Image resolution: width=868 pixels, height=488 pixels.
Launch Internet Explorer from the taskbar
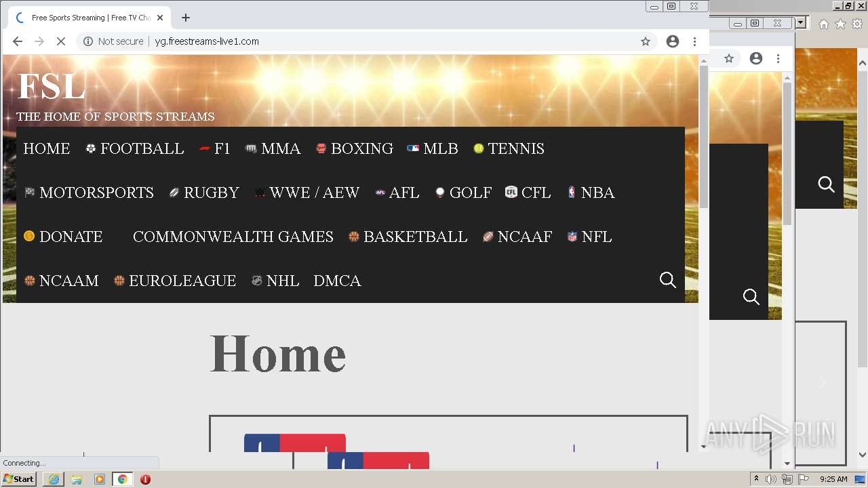pos(54,479)
